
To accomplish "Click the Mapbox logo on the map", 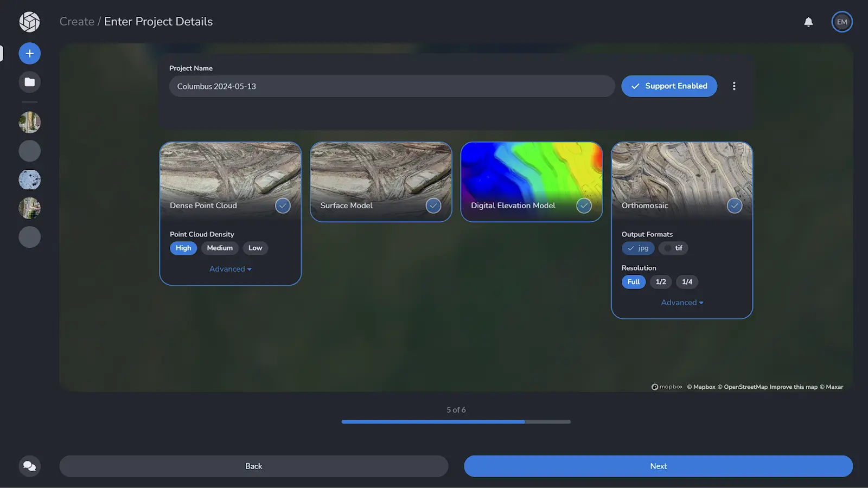I will coord(667,387).
